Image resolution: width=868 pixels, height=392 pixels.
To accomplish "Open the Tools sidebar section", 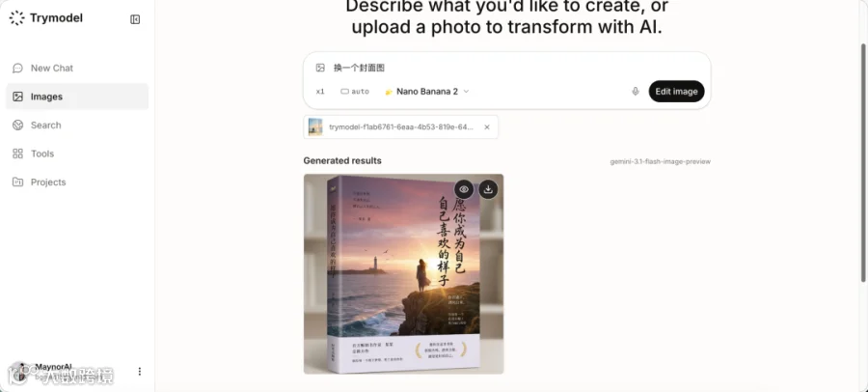I will [77, 154].
